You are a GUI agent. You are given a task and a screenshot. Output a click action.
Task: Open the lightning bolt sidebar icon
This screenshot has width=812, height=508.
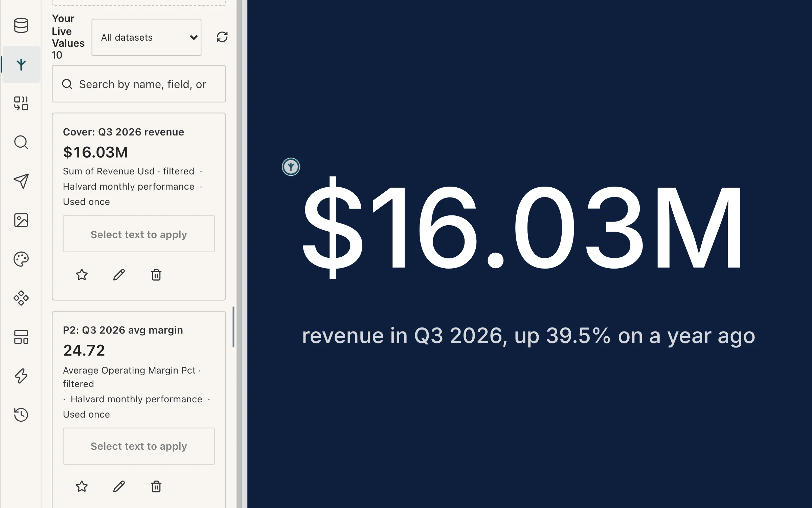[x=21, y=376]
